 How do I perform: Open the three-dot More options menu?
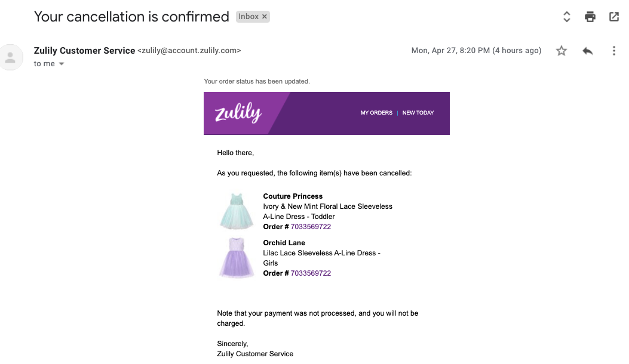click(x=613, y=51)
